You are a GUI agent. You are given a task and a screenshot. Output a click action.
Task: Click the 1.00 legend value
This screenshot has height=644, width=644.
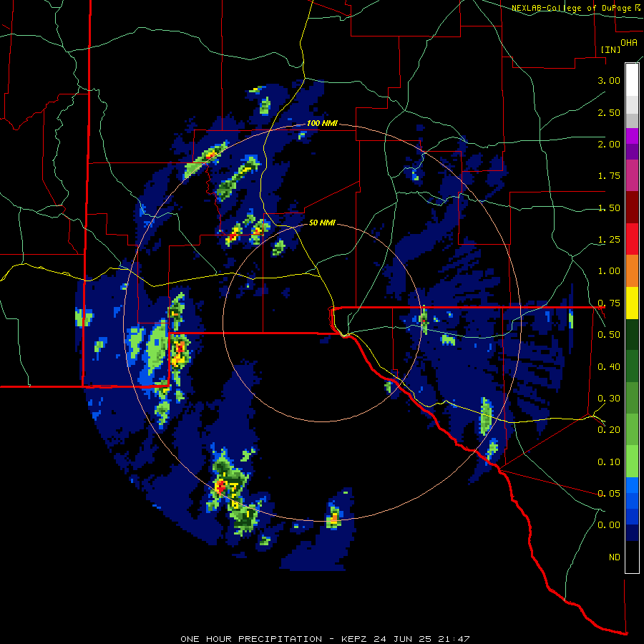click(609, 271)
